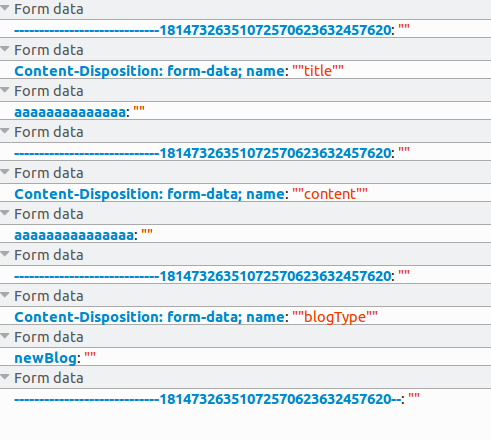The height and width of the screenshot is (440, 491).
Task: Select the Content-Disposition row with value "content"
Action: click(245, 194)
